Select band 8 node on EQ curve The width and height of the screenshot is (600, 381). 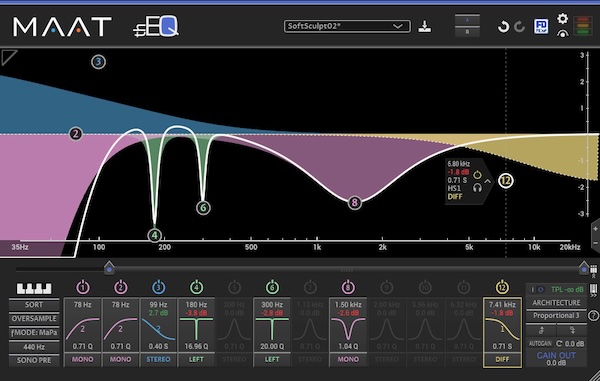point(355,202)
